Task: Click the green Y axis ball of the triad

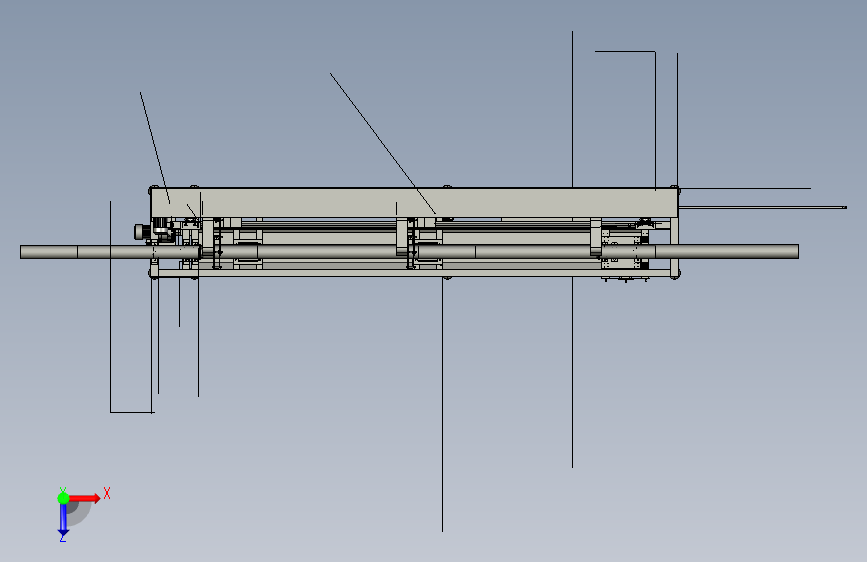Action: [x=63, y=498]
